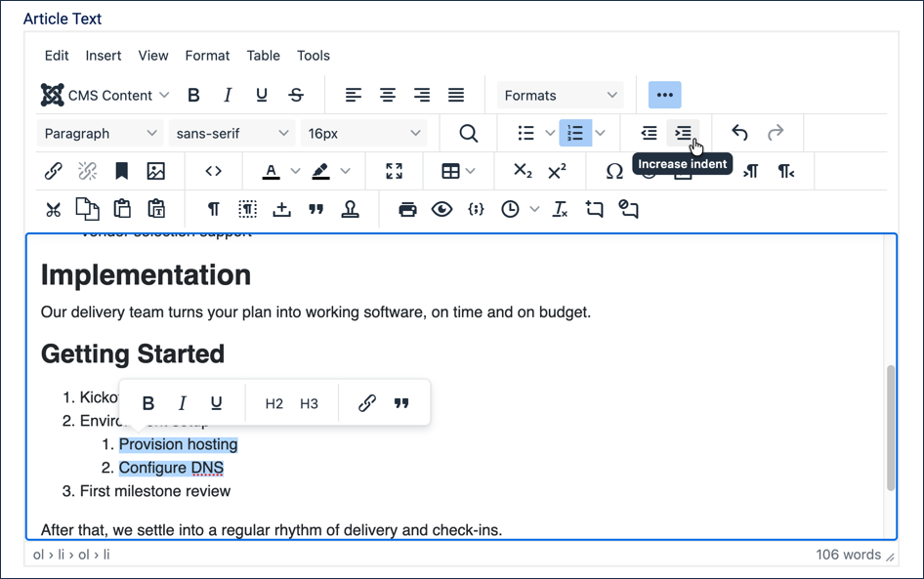Align text right
The image size is (924, 579).
[421, 95]
